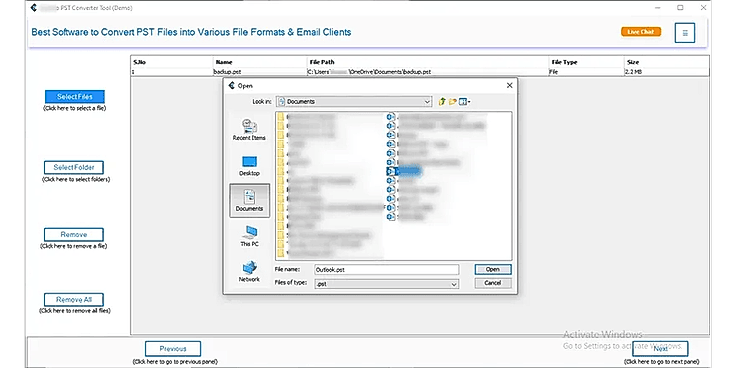Sort by the Size column header
The image size is (736, 368).
[667, 62]
